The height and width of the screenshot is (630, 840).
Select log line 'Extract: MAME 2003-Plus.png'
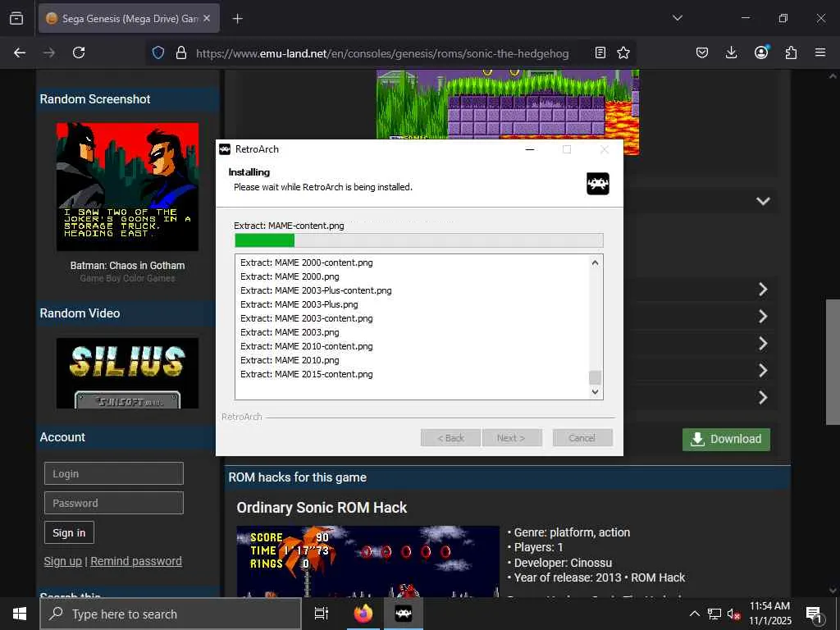pos(299,304)
